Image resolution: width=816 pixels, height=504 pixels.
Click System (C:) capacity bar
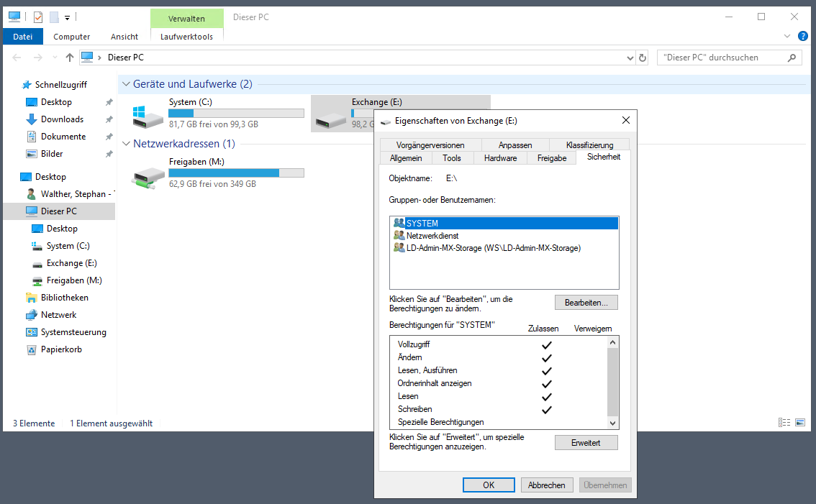[236, 113]
